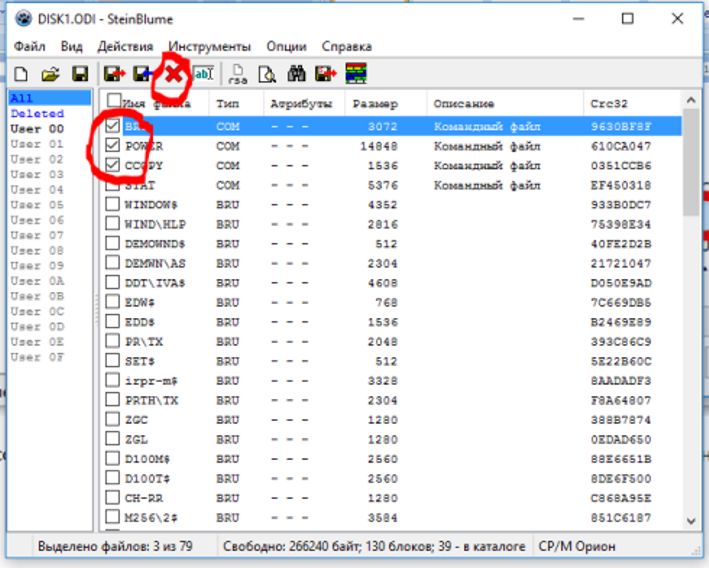This screenshot has height=568, width=709.
Task: Click the New disk image icon
Action: 21,74
